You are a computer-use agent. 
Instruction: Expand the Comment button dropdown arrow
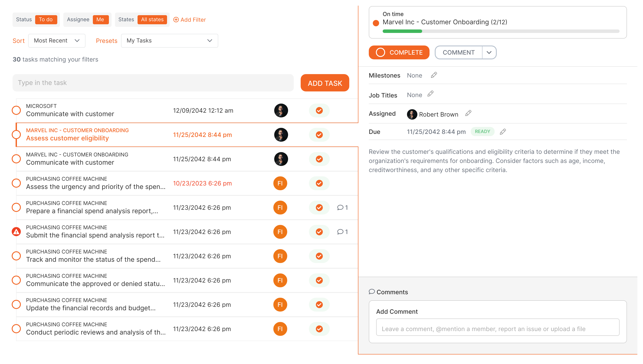[489, 52]
